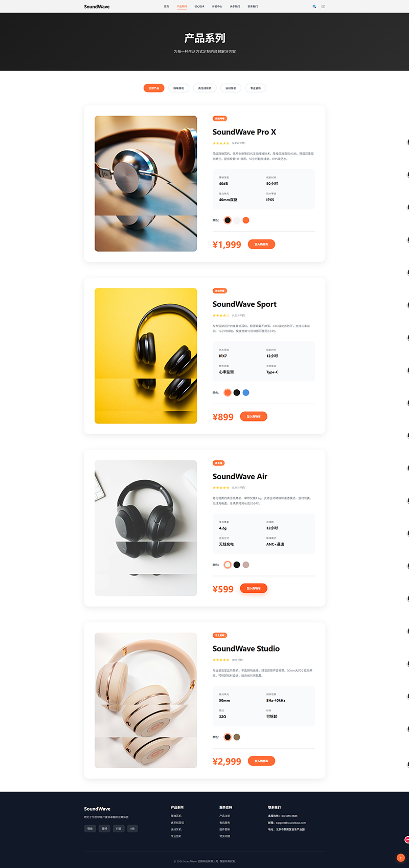Go to 体验中心 in top navigation
The image size is (409, 868).
[217, 7]
